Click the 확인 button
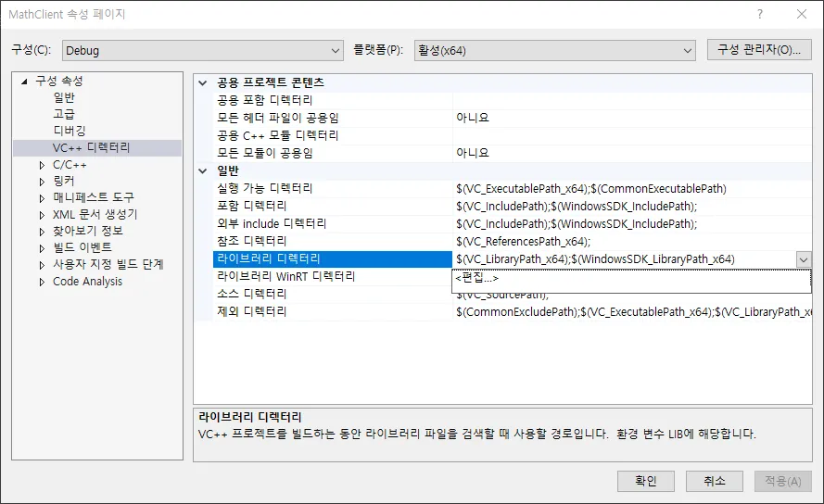The width and height of the screenshot is (824, 504). pos(646,481)
